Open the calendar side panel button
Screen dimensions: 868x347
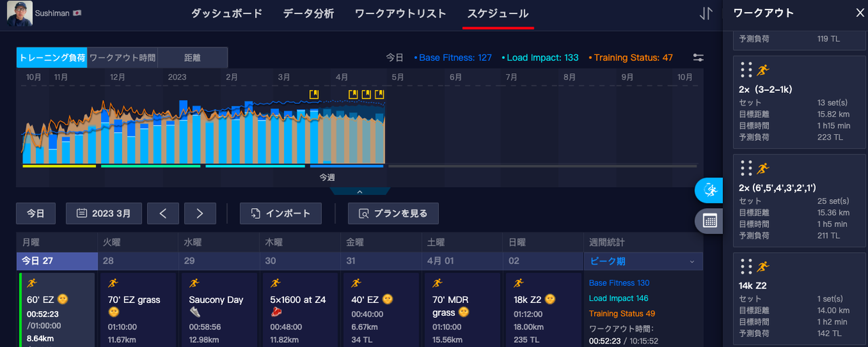pyautogui.click(x=709, y=220)
